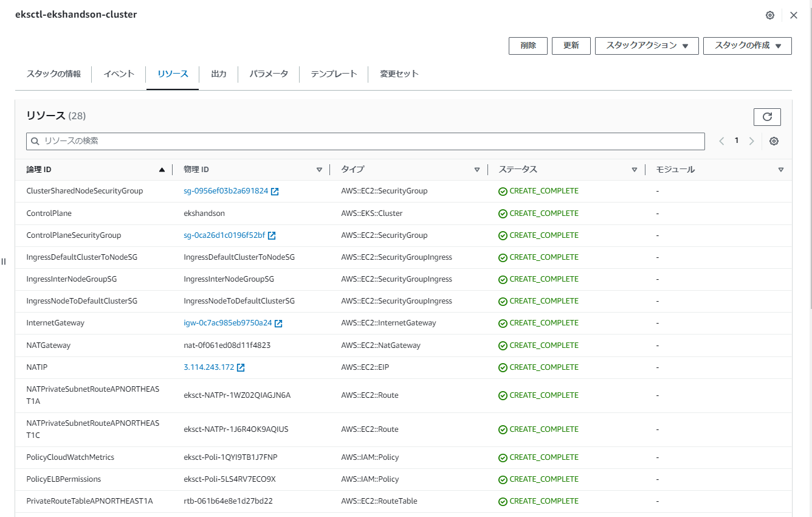
Task: Click AWS::EC2::NatGateway type cell
Action: 380,345
